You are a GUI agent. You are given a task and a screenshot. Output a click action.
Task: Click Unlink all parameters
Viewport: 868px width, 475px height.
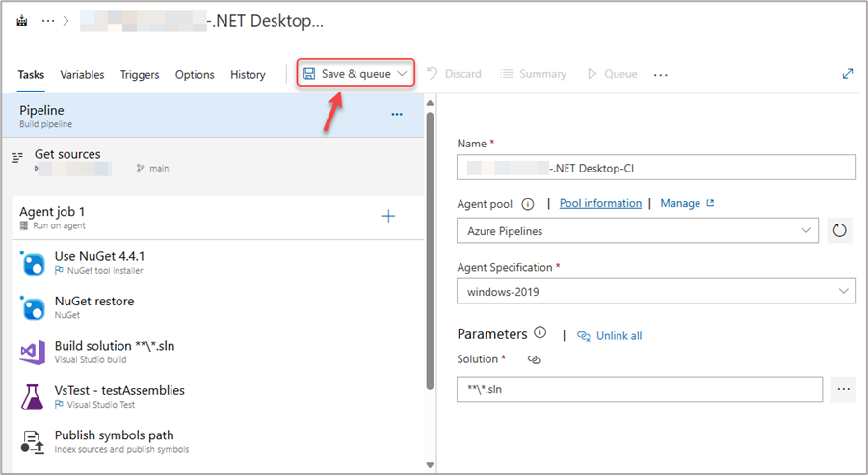coord(618,336)
